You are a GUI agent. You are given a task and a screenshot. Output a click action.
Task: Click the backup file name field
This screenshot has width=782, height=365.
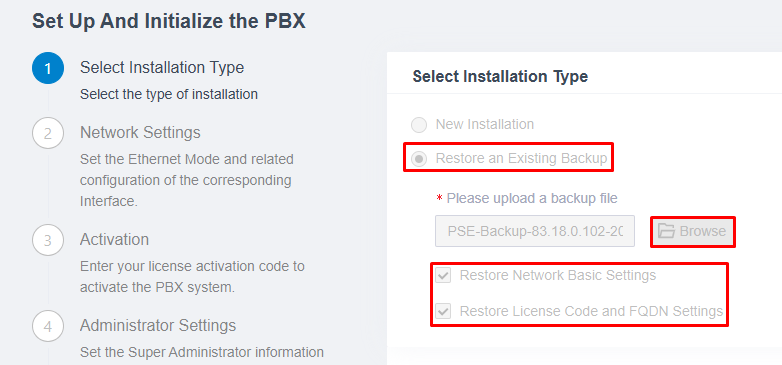click(535, 231)
